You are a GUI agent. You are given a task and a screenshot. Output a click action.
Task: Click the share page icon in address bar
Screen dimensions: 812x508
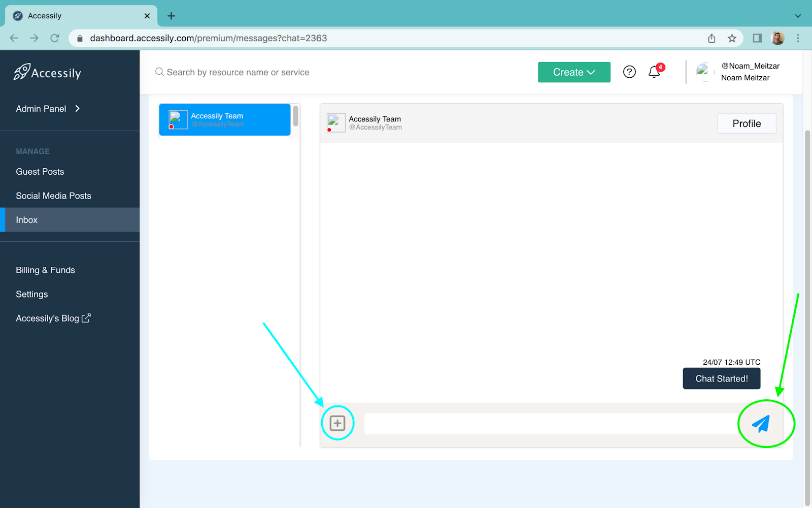pyautogui.click(x=712, y=38)
